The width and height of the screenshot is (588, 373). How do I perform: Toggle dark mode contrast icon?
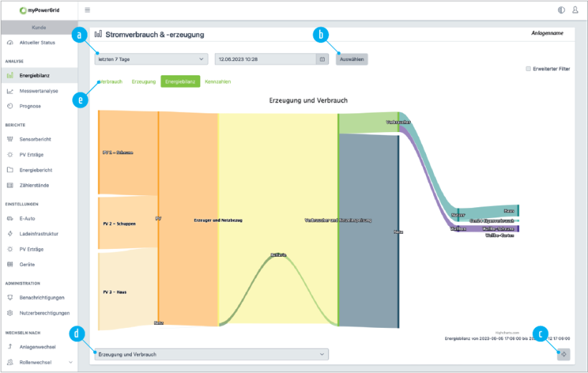click(x=561, y=10)
